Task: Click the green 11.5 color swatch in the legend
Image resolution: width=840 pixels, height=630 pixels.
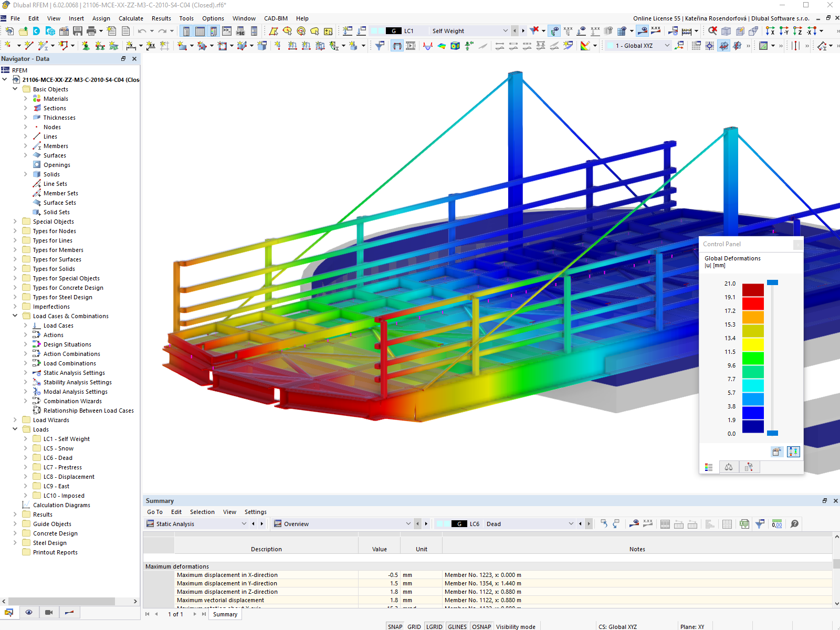Action: 753,358
